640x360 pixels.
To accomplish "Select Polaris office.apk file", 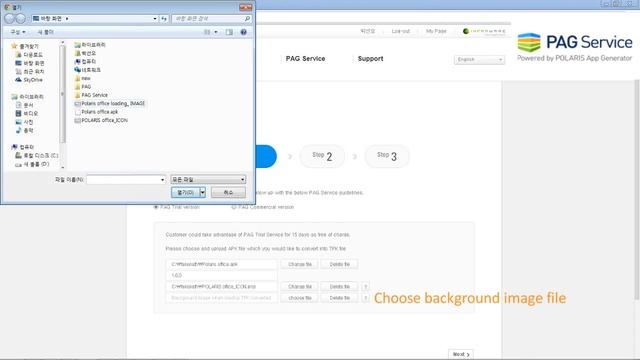I will coord(96,112).
